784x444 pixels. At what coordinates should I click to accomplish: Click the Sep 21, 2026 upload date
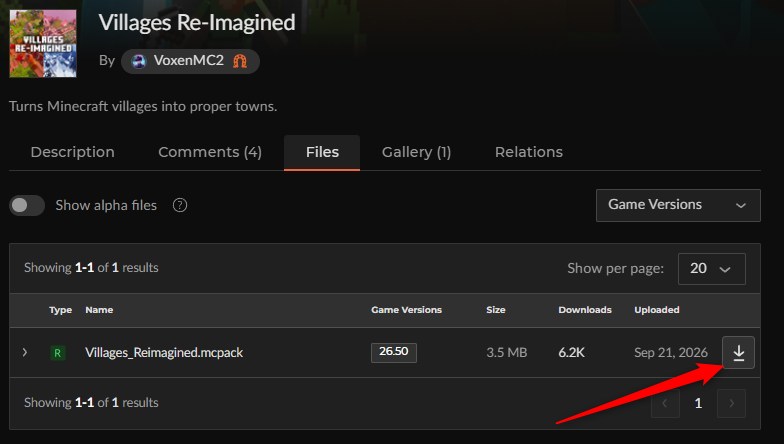click(x=671, y=352)
